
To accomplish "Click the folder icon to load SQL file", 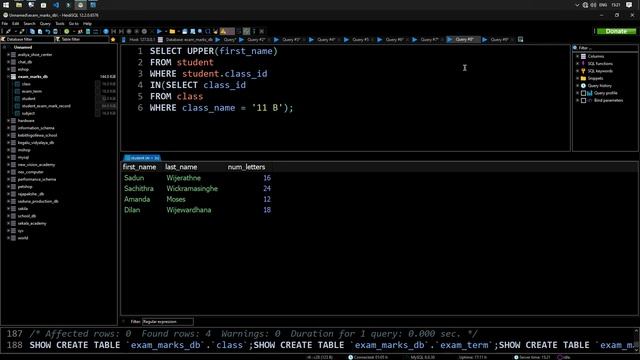I will pyautogui.click(x=172, y=31).
